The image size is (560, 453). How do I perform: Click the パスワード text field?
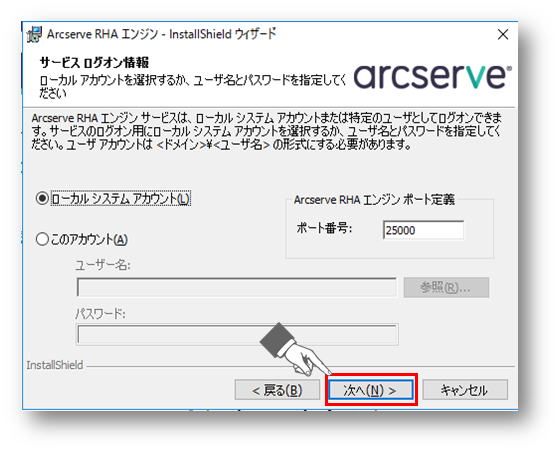(x=237, y=335)
